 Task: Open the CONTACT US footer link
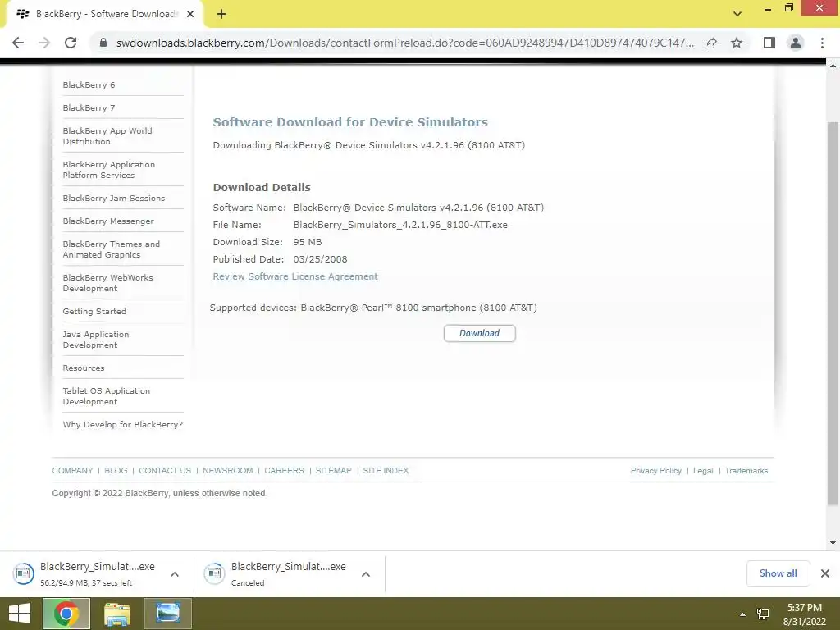(x=165, y=470)
